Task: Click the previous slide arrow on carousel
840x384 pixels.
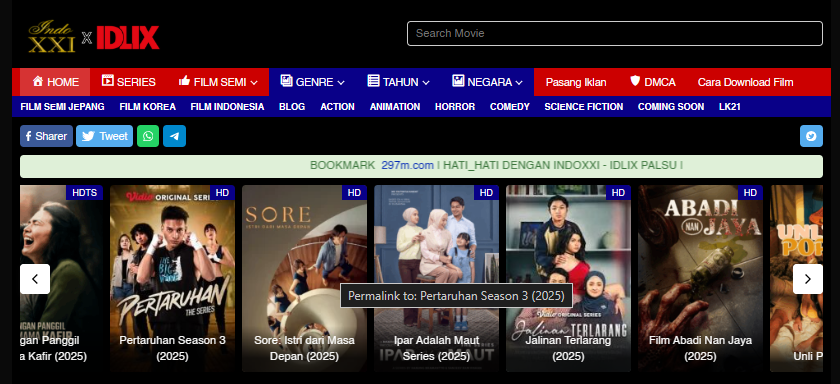Action: pyautogui.click(x=35, y=279)
